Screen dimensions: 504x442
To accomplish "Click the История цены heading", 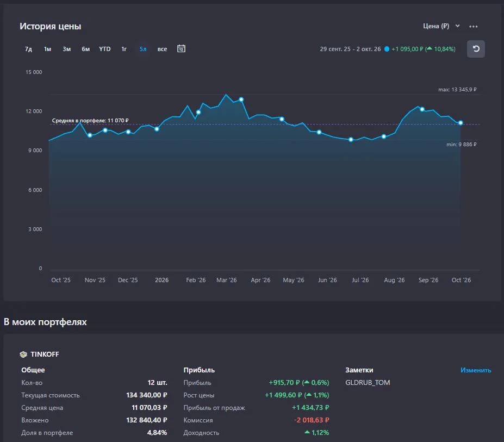I will click(x=51, y=26).
